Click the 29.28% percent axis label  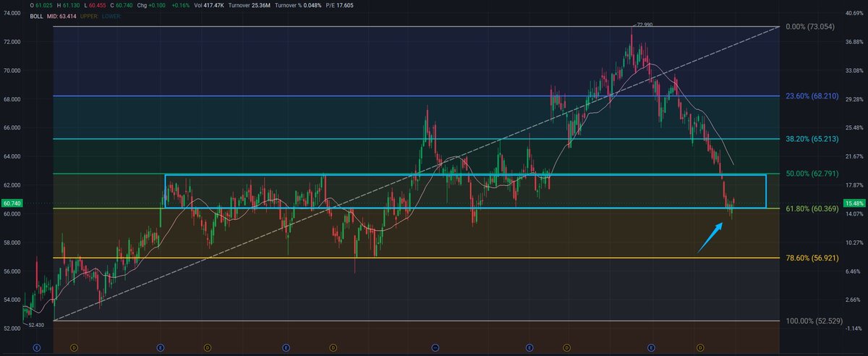854,99
